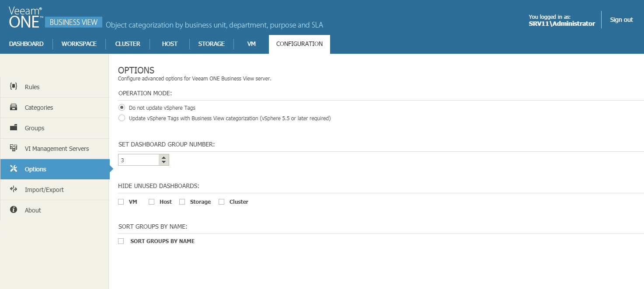This screenshot has width=644, height=289.
Task: Click the Hide Unused Dashboards label
Action: click(159, 186)
